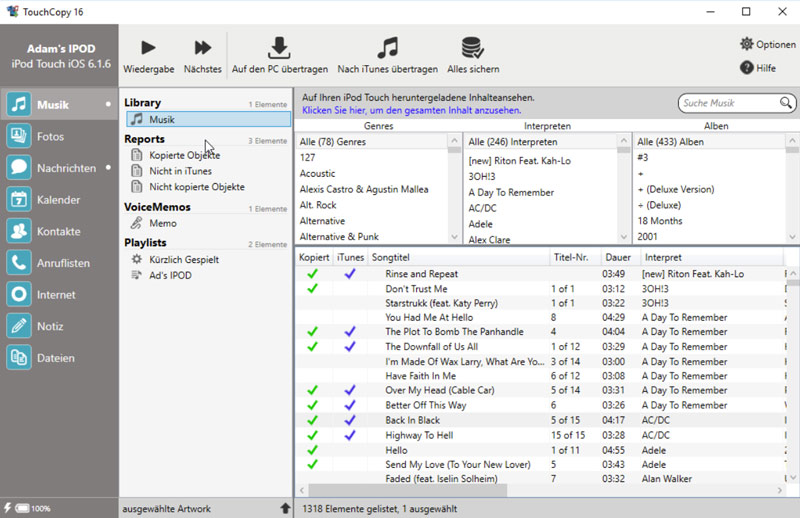Open the Kalender sidebar section
800x518 pixels.
(59, 200)
